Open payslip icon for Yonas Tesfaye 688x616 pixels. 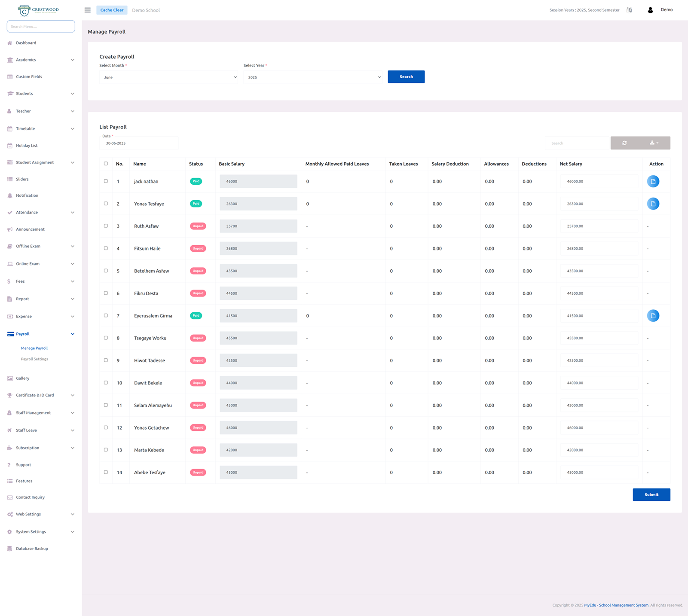(x=653, y=204)
